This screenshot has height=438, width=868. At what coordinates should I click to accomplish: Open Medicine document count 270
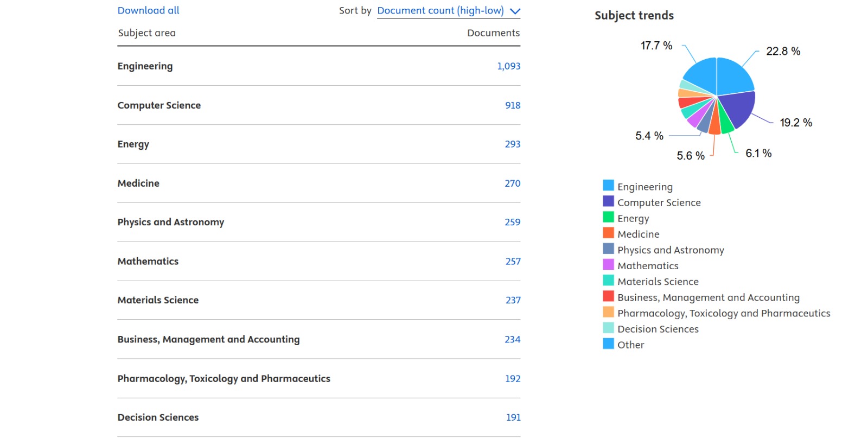pyautogui.click(x=512, y=183)
